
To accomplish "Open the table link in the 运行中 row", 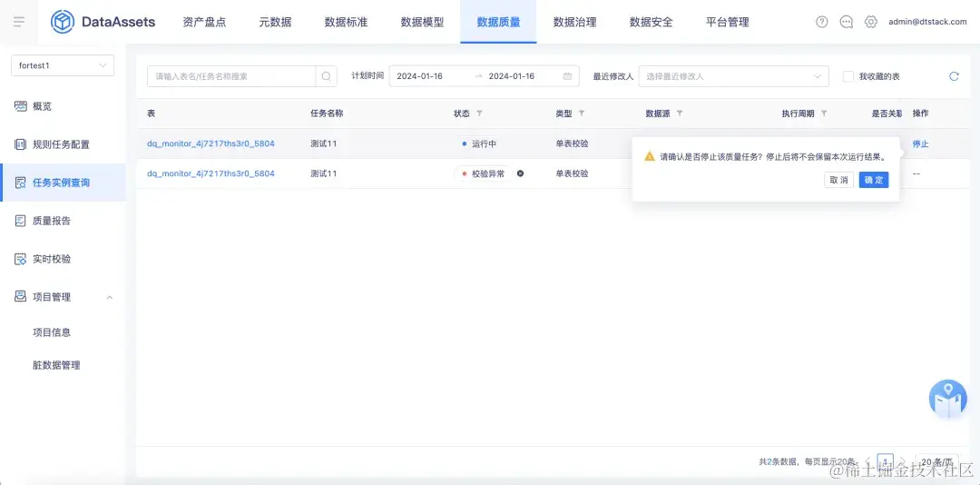I will click(211, 144).
